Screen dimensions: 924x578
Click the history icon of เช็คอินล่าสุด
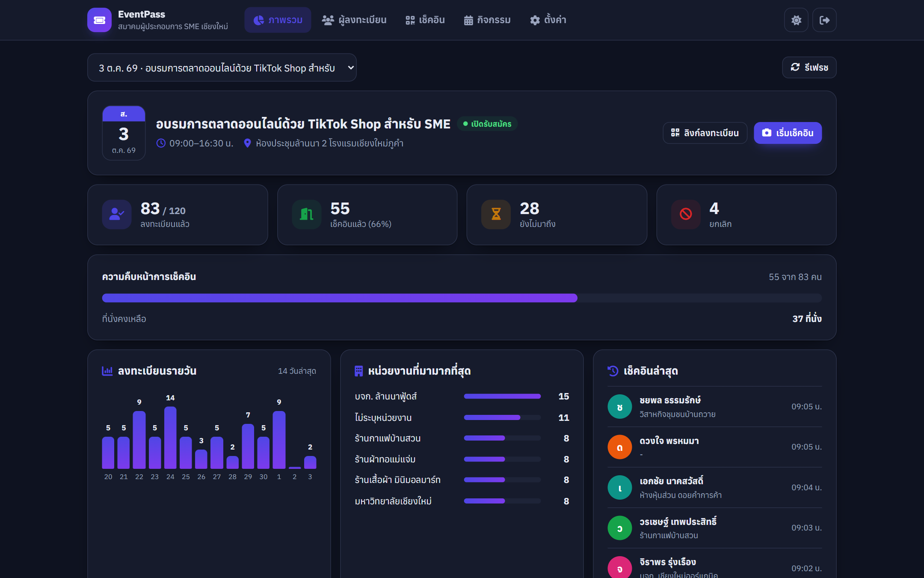pyautogui.click(x=613, y=371)
